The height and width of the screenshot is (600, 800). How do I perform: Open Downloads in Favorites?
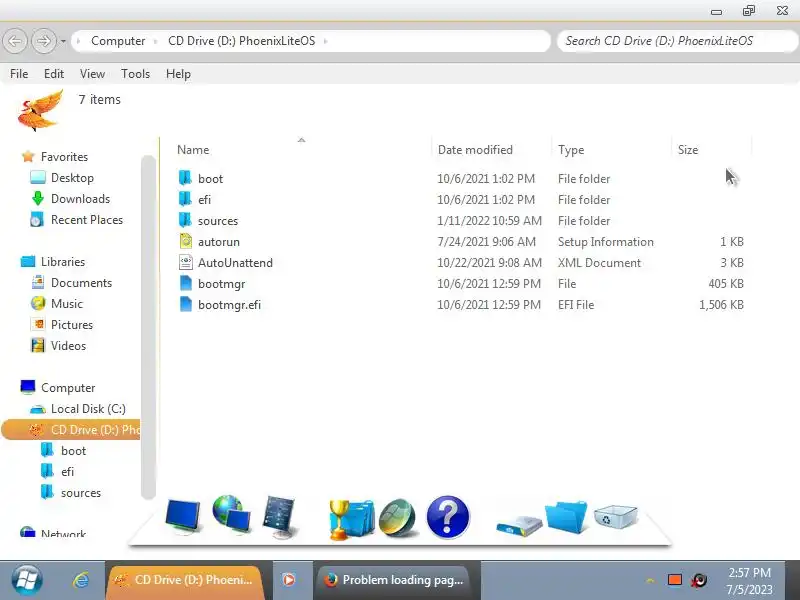(x=80, y=198)
